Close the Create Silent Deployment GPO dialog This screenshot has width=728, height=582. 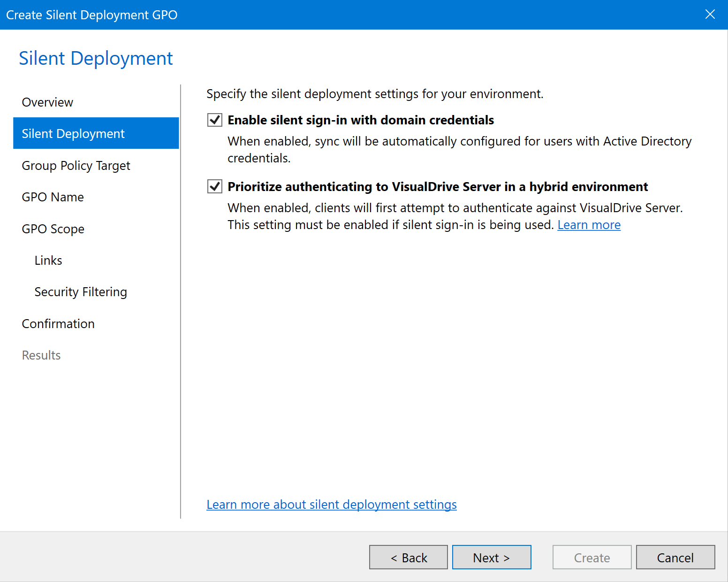tap(710, 15)
